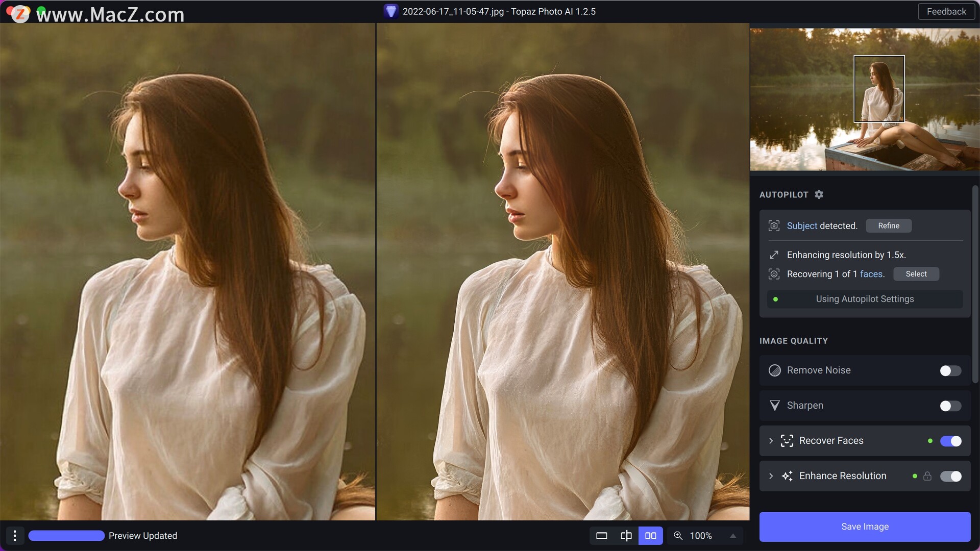Image resolution: width=980 pixels, height=551 pixels.
Task: Click the three-dot options menu
Action: (15, 536)
